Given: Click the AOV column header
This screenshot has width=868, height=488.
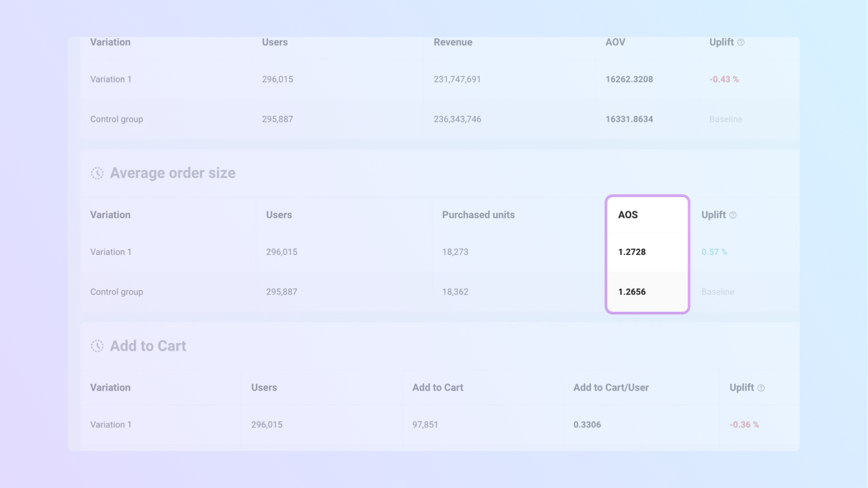Looking at the screenshot, I should (615, 42).
